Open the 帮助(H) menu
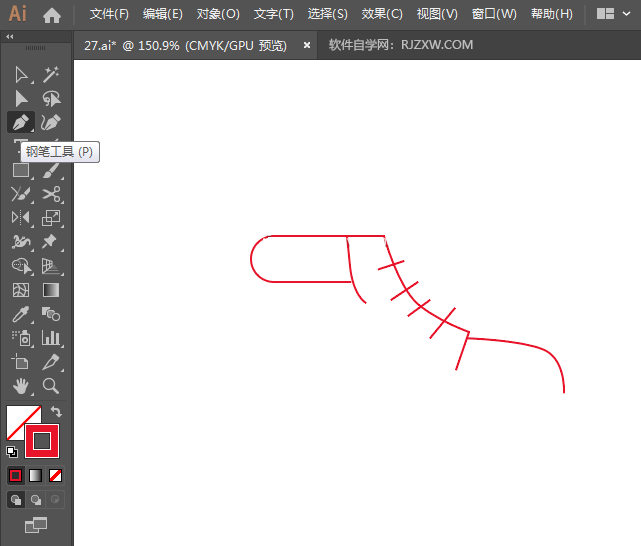This screenshot has width=641, height=546. [551, 14]
